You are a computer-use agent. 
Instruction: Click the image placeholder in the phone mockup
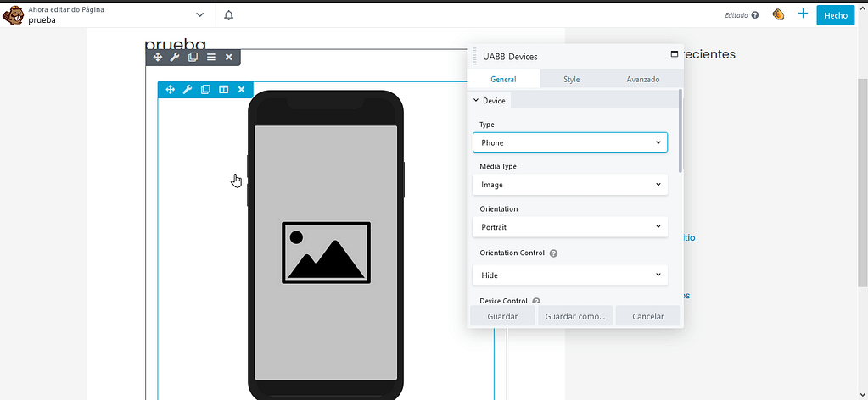(x=326, y=253)
